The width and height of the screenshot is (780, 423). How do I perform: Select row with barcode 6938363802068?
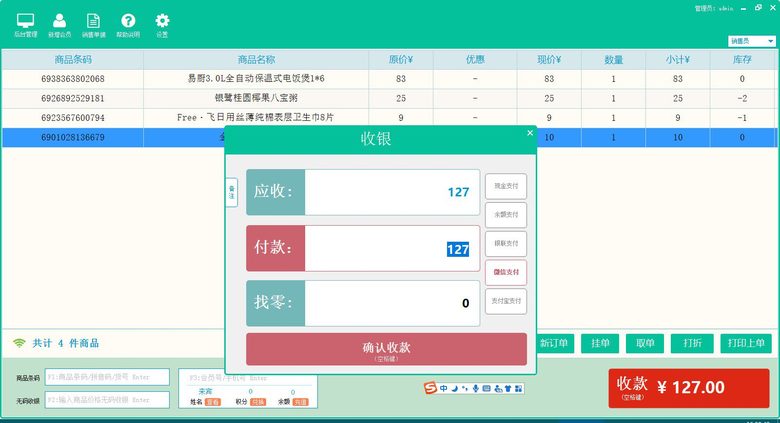pyautogui.click(x=390, y=79)
